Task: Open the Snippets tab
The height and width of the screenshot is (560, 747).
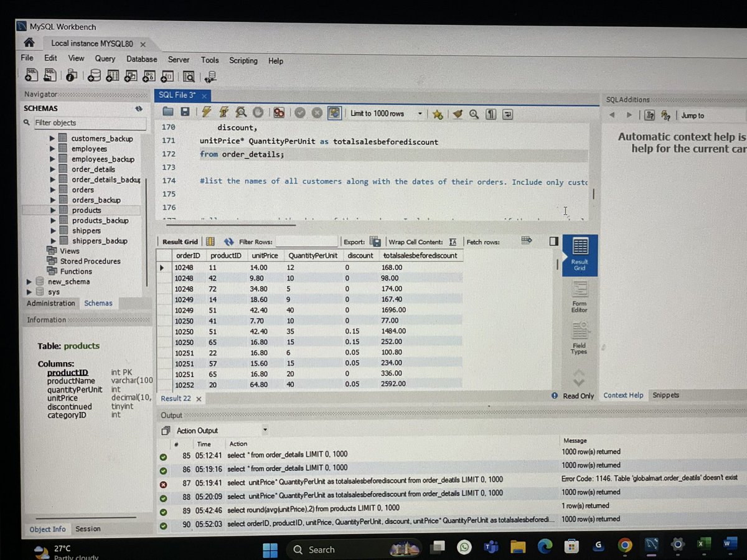Action: (x=665, y=395)
